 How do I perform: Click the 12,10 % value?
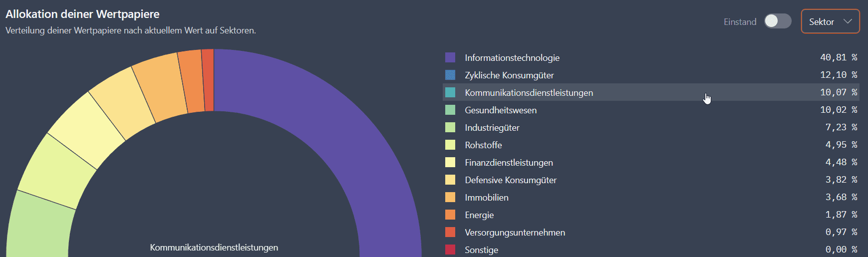pyautogui.click(x=839, y=75)
